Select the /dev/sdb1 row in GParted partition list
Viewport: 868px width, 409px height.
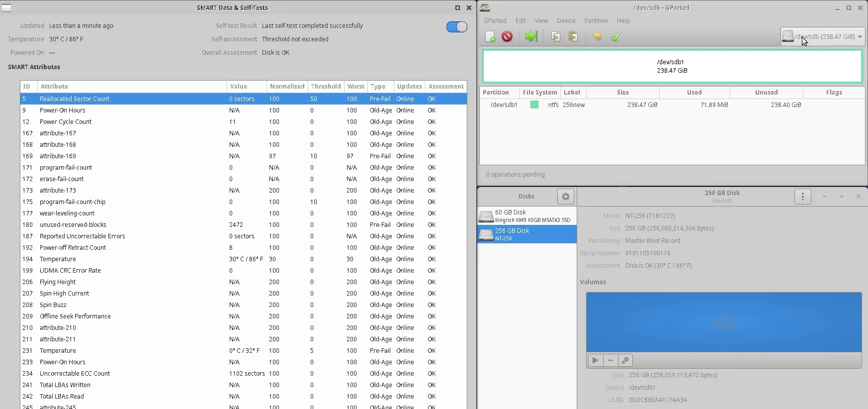coord(672,105)
